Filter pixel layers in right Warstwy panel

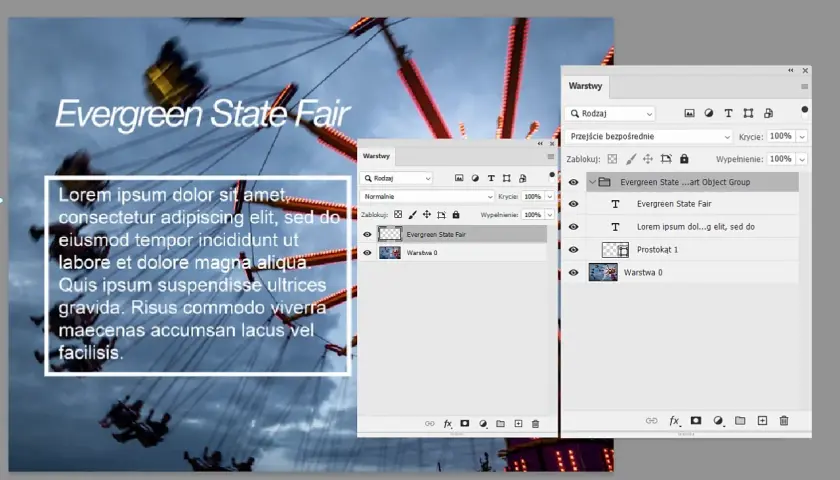coord(689,113)
